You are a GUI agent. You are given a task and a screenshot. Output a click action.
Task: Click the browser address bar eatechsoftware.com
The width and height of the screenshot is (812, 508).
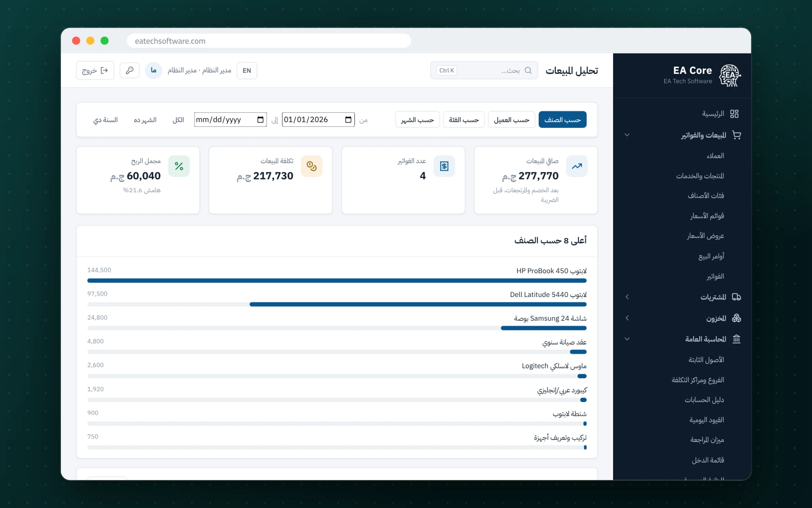tap(269, 41)
